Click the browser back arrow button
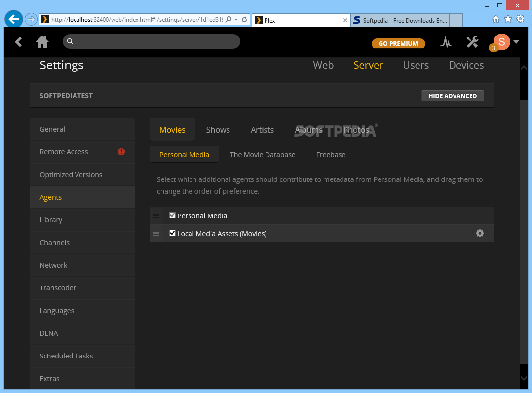 [14, 19]
